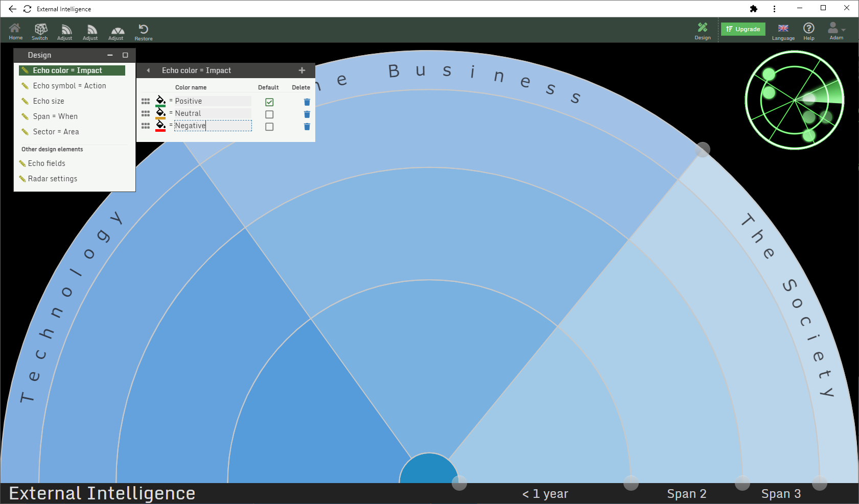Delete the Negative color
Screen dimensions: 859x504
click(x=307, y=127)
